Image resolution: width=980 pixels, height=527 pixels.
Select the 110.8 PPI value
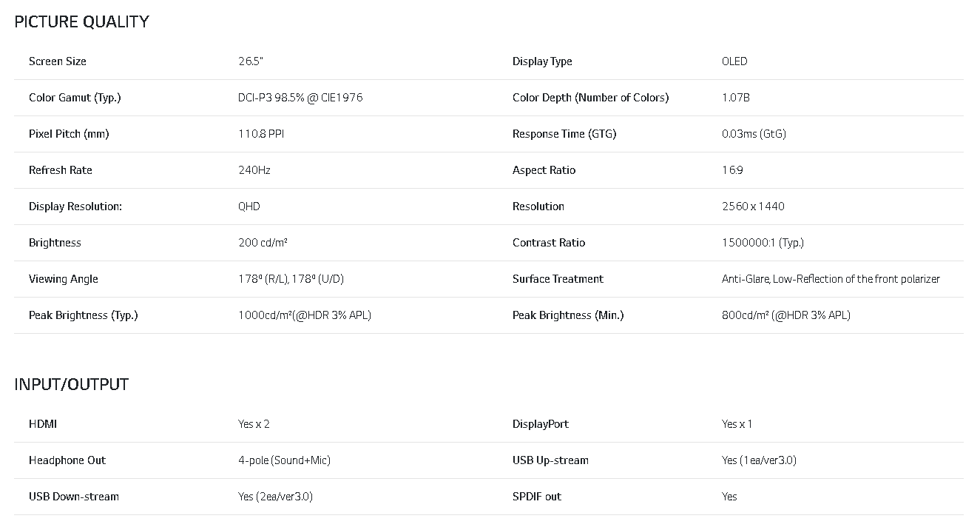point(261,134)
